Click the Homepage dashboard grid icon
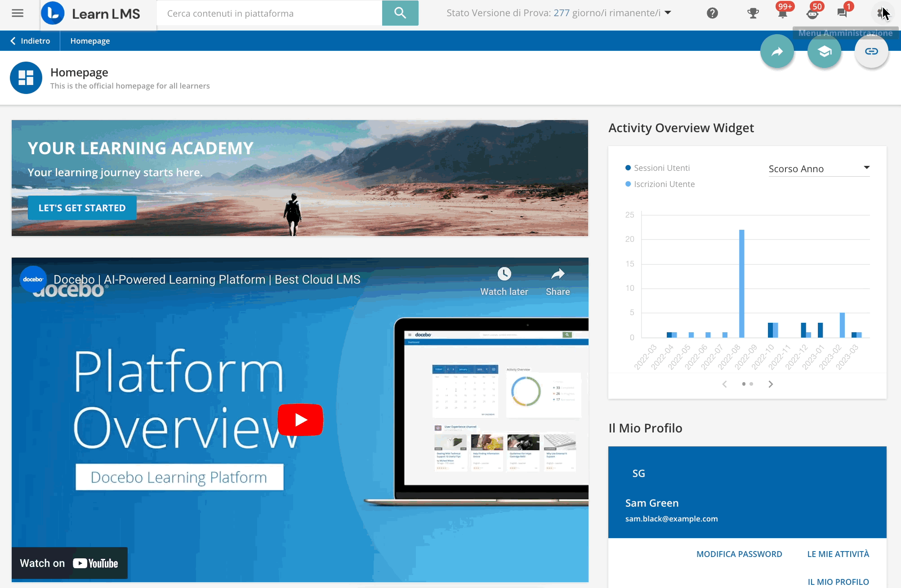This screenshot has width=901, height=588. click(x=26, y=78)
